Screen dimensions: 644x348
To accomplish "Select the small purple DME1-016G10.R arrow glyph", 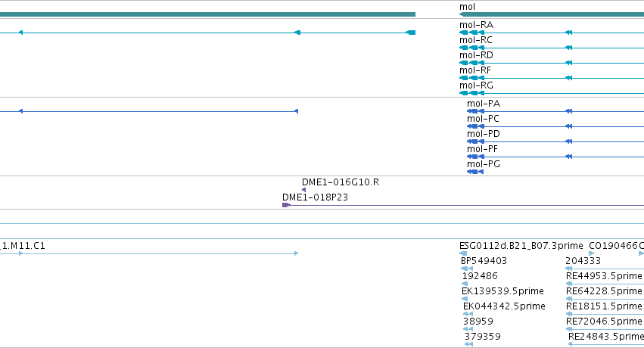I will (x=304, y=190).
